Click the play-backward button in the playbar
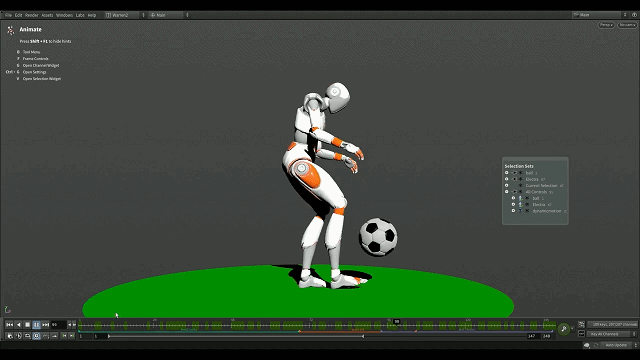This screenshot has width=640, height=360. pos(18,325)
